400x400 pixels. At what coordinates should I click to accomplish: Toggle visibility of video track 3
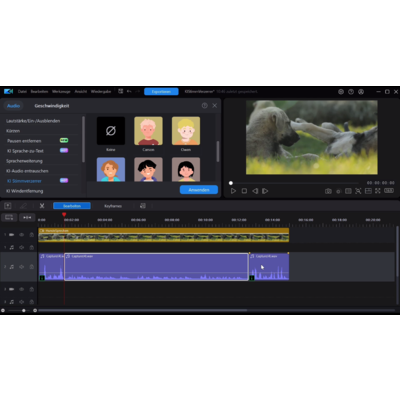[x=21, y=289]
